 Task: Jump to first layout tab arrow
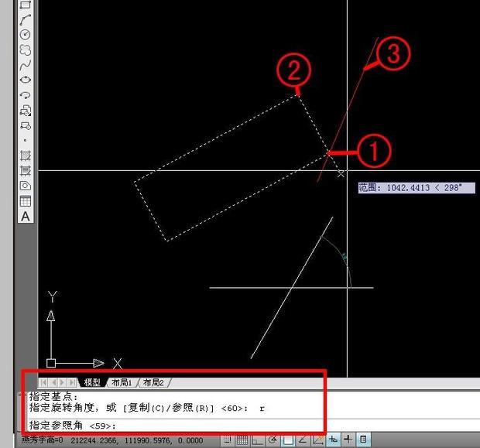pos(44,382)
